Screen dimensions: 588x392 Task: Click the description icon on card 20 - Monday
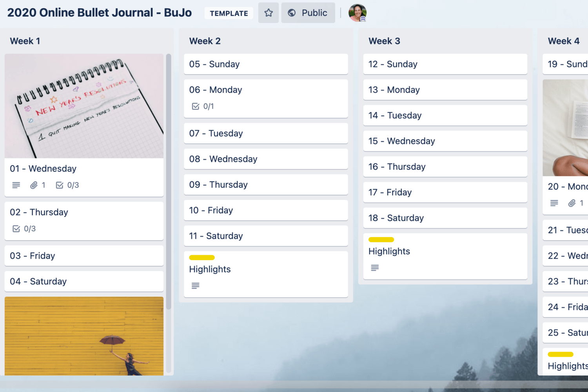pyautogui.click(x=554, y=203)
